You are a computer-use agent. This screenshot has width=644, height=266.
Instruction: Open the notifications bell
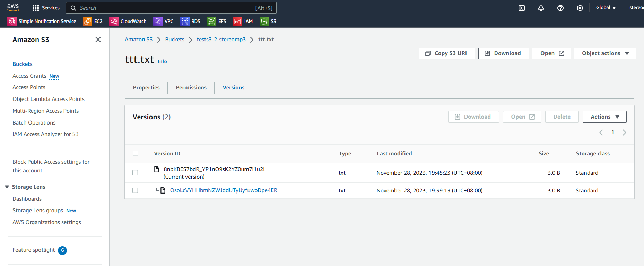point(541,8)
